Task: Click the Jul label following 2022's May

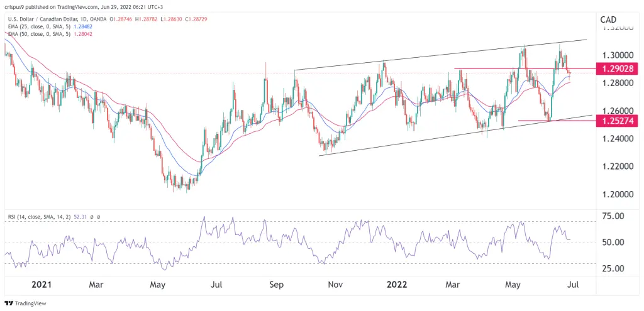Action: coord(572,285)
